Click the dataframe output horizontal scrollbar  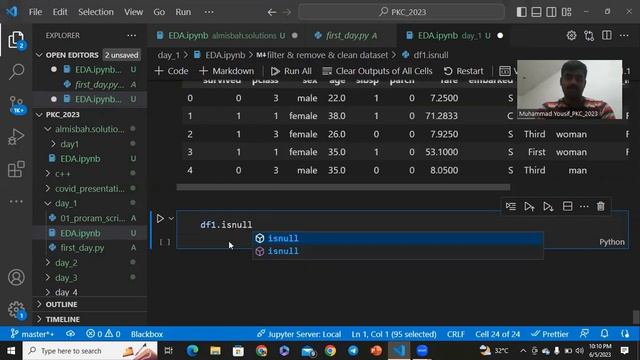pyautogui.click(x=343, y=187)
